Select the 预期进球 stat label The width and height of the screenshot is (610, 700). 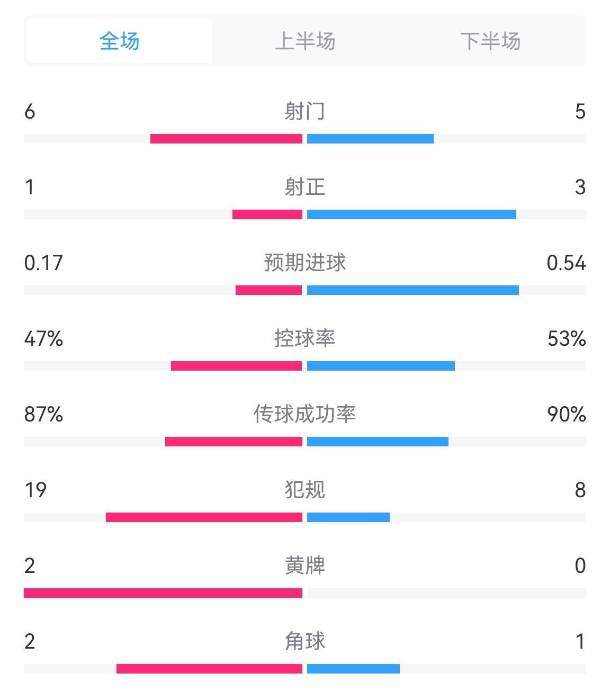click(305, 263)
